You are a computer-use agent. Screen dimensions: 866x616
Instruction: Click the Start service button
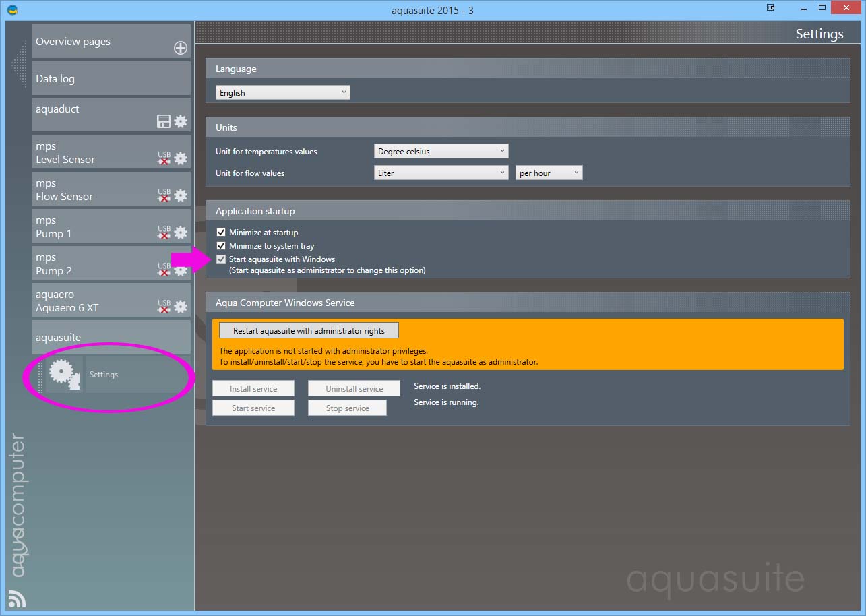pos(253,408)
